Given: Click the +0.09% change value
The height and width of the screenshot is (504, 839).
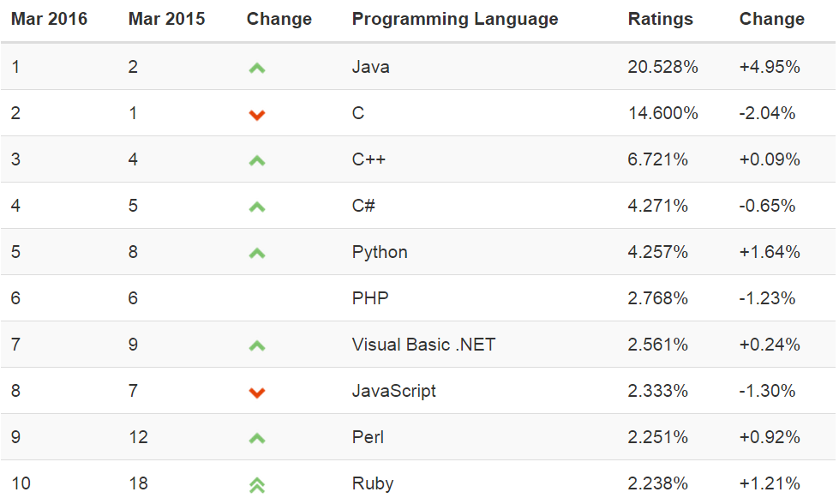Looking at the screenshot, I should (770, 159).
